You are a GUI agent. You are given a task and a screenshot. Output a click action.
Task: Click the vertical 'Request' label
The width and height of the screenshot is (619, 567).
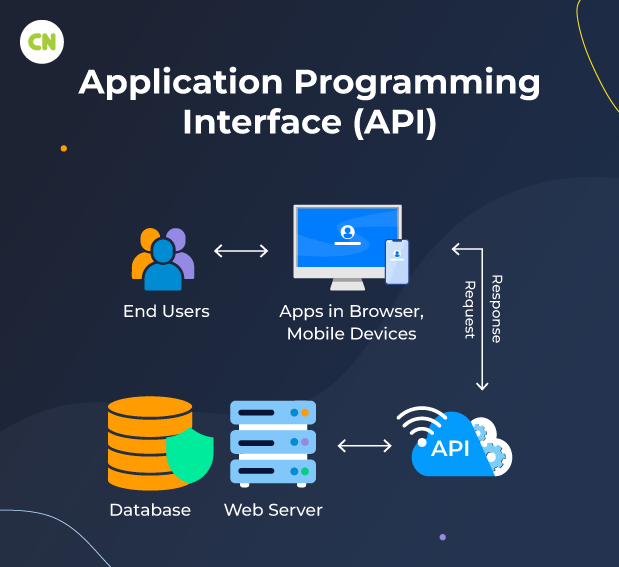[469, 310]
